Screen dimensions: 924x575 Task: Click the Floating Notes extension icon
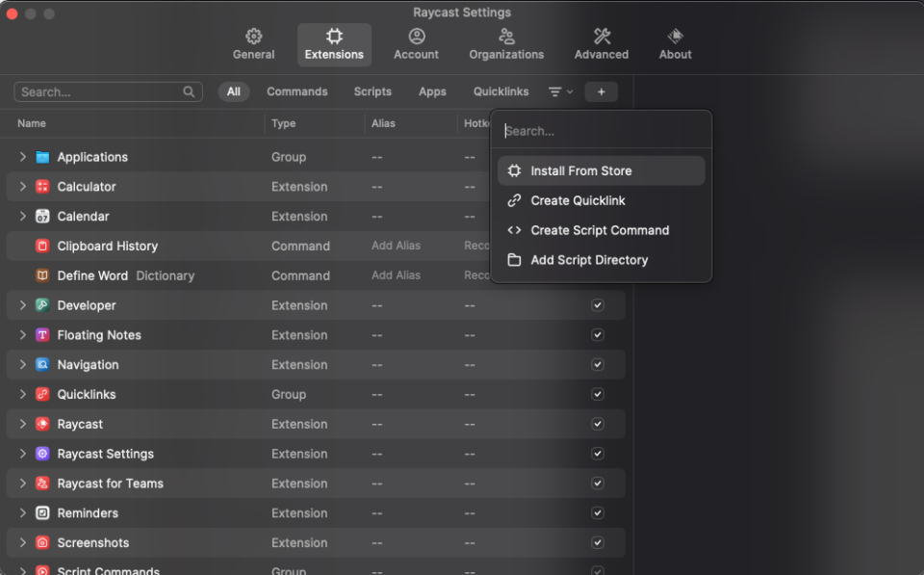[42, 335]
